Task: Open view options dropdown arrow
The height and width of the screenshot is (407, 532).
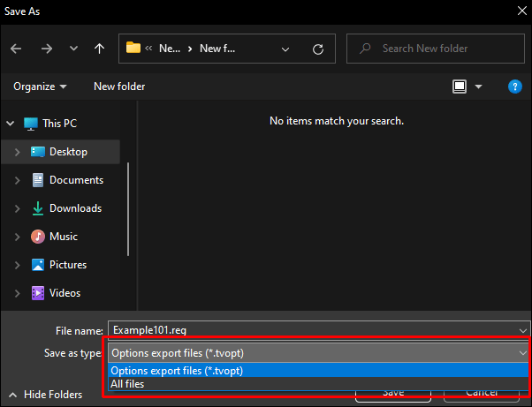Action: pyautogui.click(x=478, y=87)
